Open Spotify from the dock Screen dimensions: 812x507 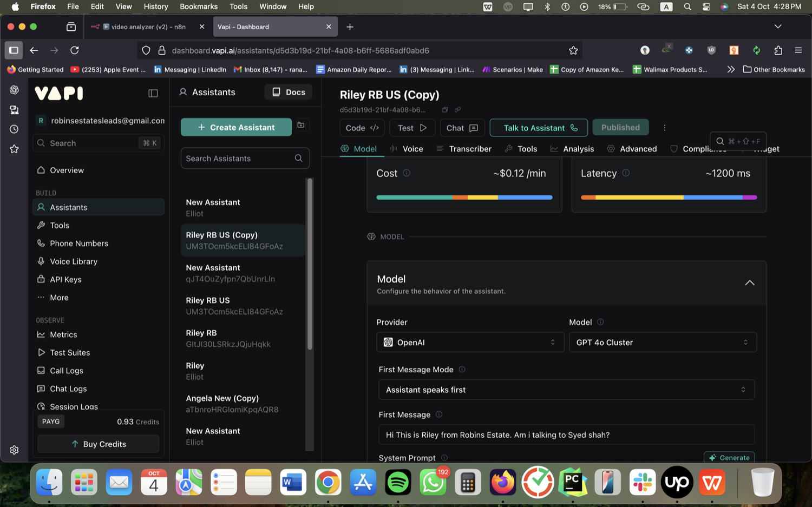(398, 482)
